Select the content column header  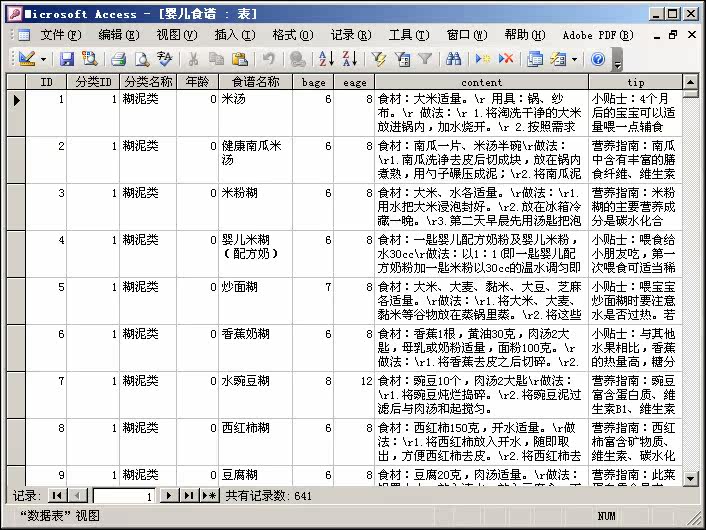point(481,82)
